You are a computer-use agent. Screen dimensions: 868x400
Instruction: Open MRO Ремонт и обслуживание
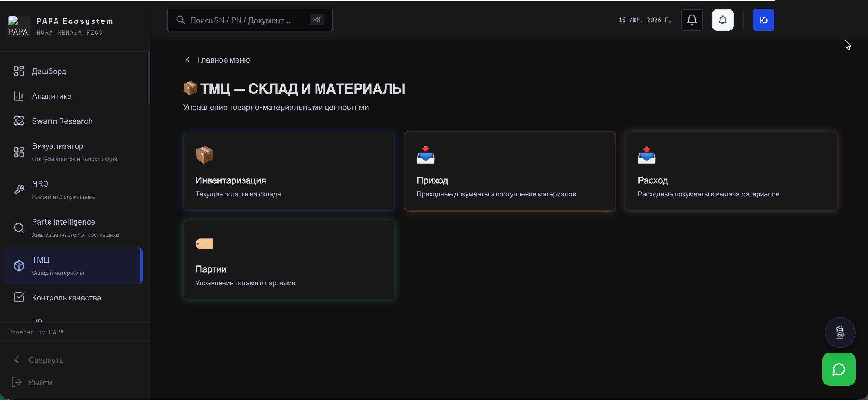click(73, 190)
